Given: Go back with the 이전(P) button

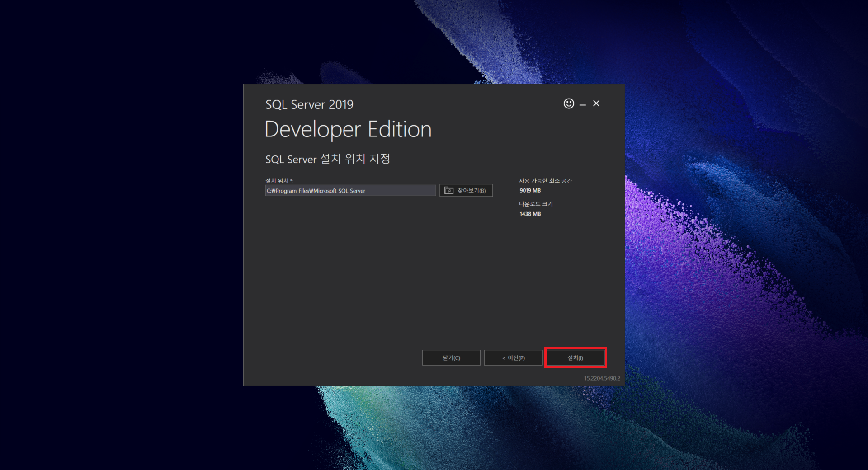Looking at the screenshot, I should click(x=513, y=358).
